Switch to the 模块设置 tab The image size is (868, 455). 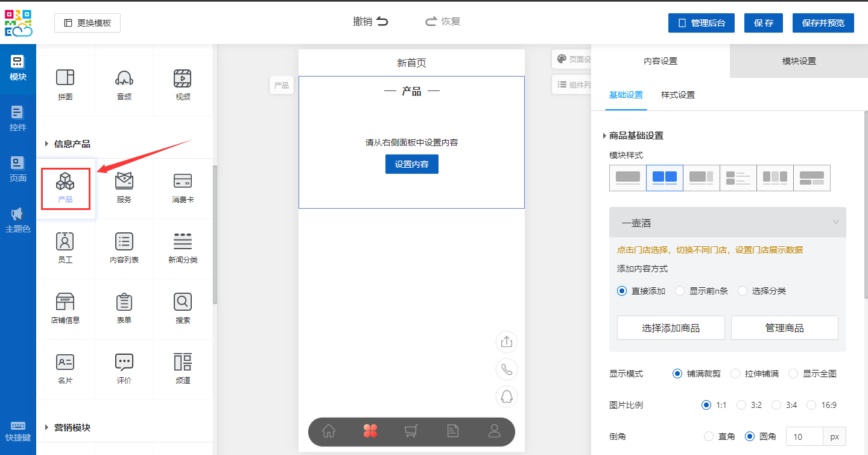799,61
